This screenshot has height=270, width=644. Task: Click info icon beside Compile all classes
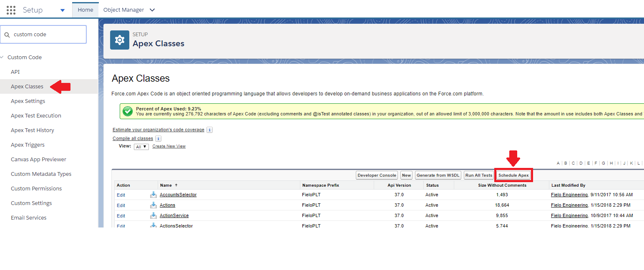158,139
